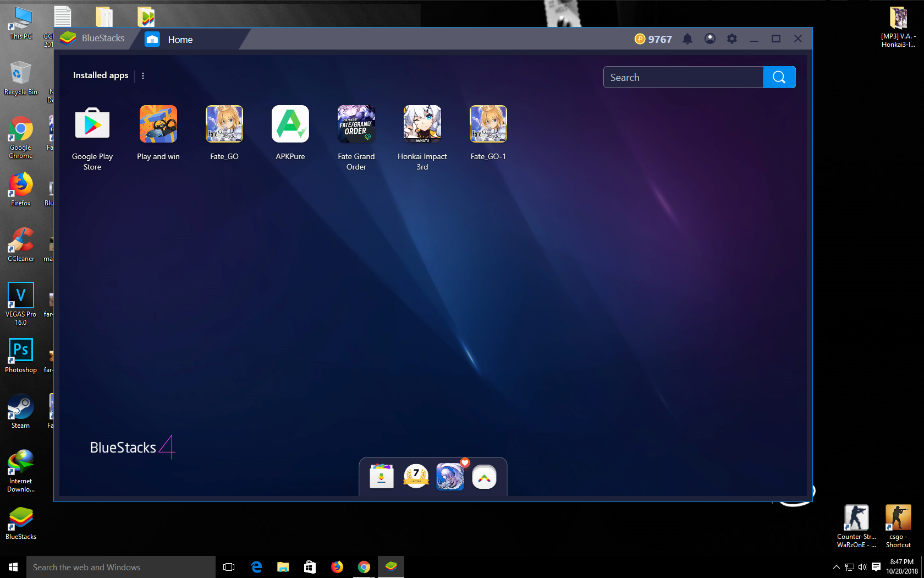Open Task View in taskbar
The image size is (924, 578).
(x=229, y=567)
